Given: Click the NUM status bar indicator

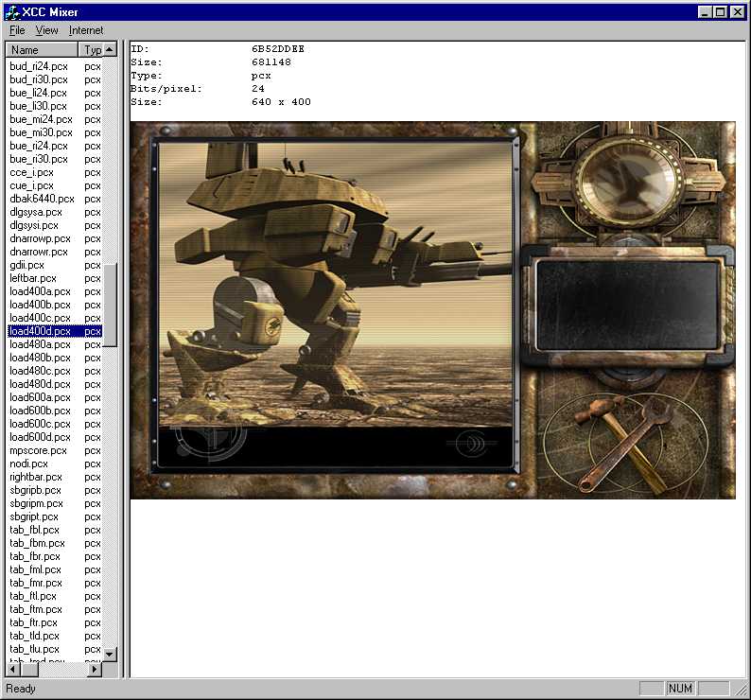Looking at the screenshot, I should click(x=680, y=689).
